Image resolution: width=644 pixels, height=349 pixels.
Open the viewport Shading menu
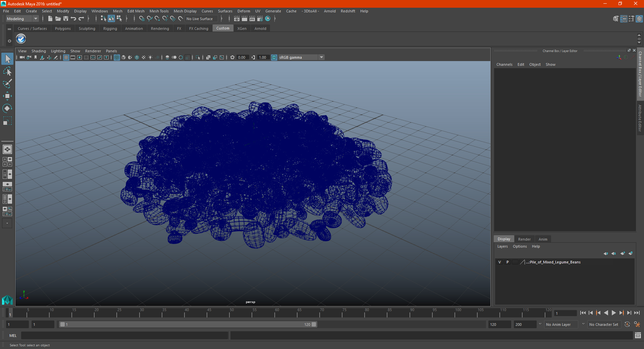[39, 51]
